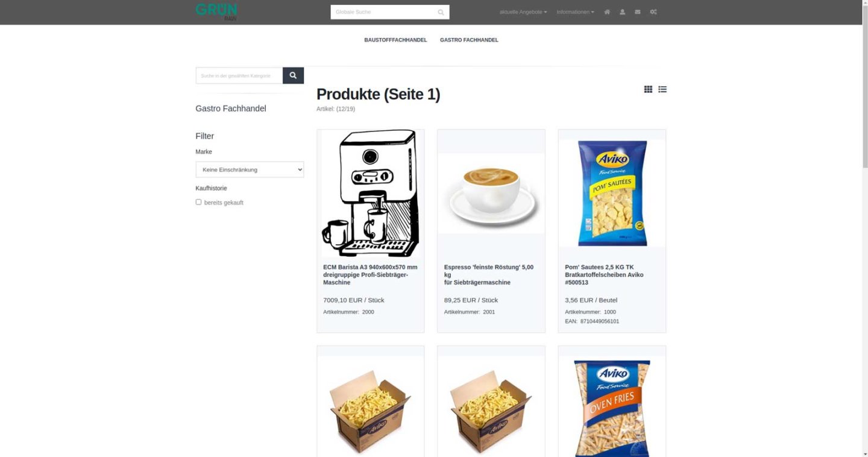Viewport: 868px width, 457px height.
Task: Expand the 'Informationen' menu
Action: pyautogui.click(x=575, y=12)
